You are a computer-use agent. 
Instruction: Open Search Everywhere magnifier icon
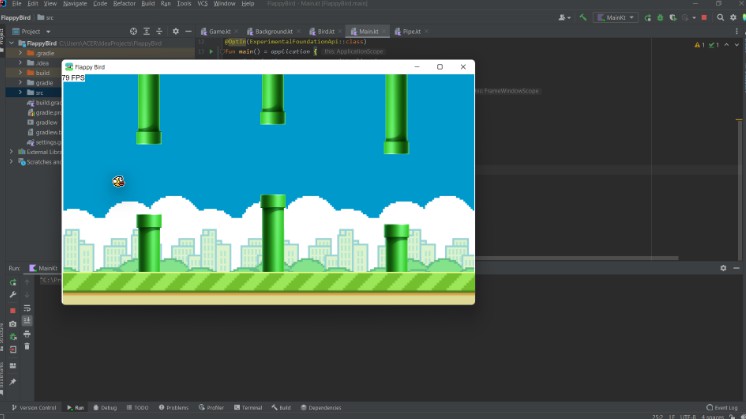(720, 18)
